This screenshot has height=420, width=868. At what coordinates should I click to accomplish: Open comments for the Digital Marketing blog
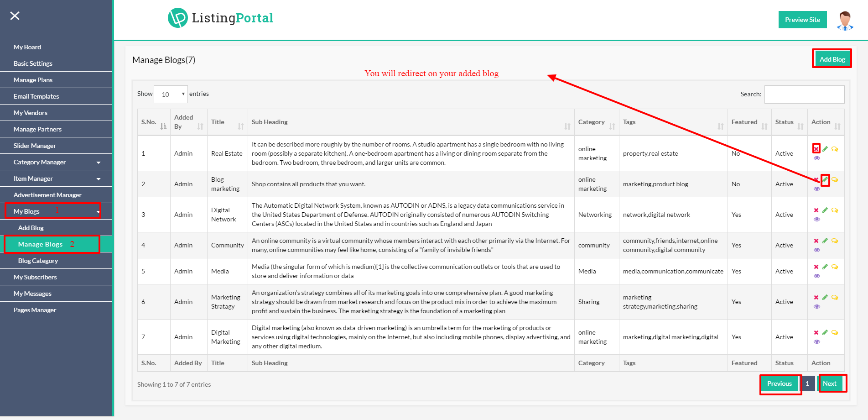click(835, 332)
